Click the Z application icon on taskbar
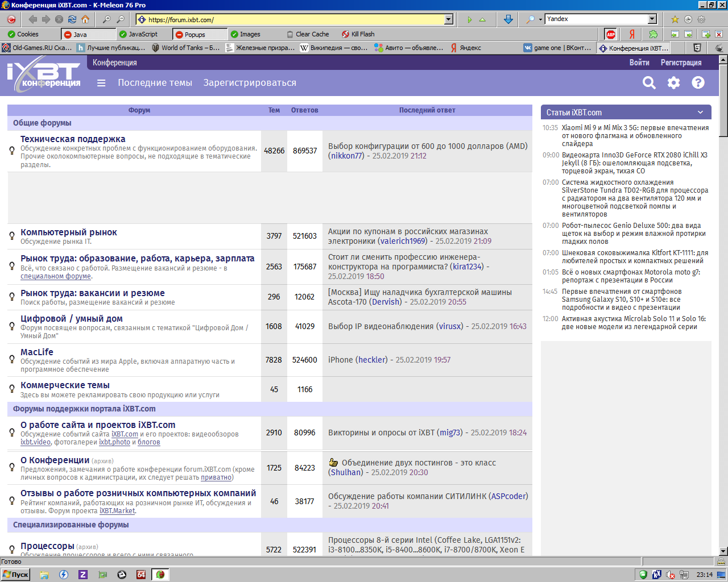The image size is (728, 582). [x=83, y=575]
